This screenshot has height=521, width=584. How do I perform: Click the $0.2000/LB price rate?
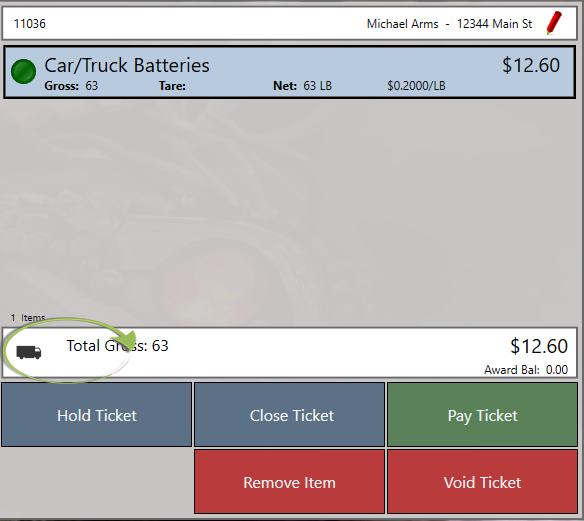416,86
